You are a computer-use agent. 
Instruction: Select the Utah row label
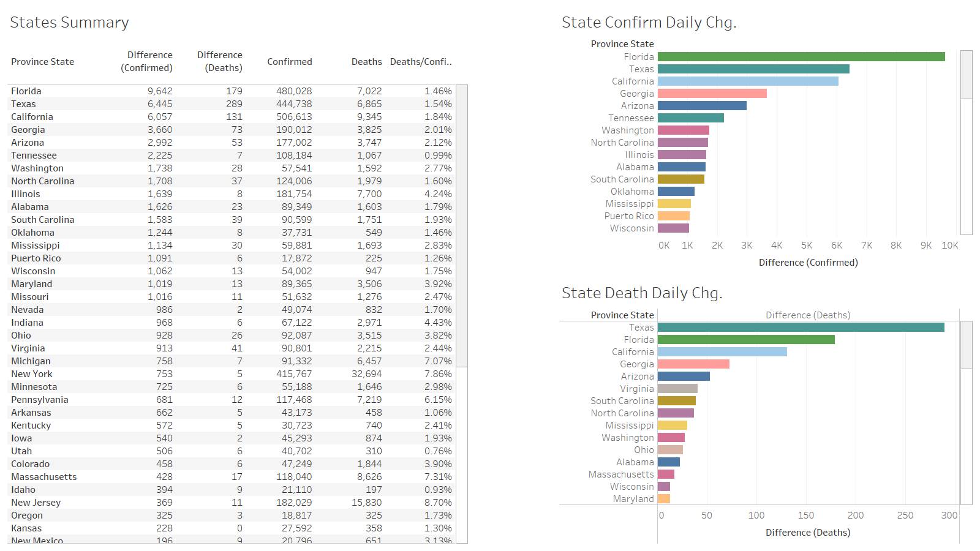tap(21, 451)
